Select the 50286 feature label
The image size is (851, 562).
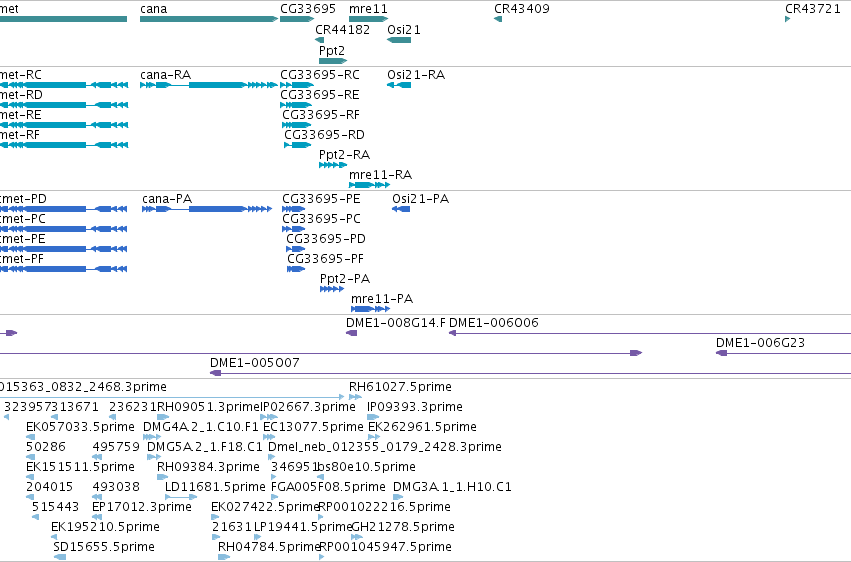coord(46,448)
